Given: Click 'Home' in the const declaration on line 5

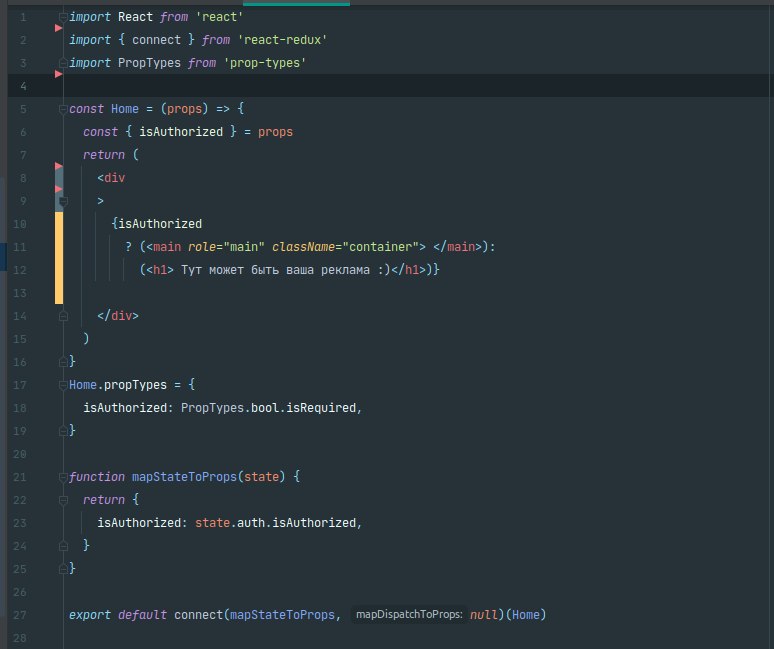Looking at the screenshot, I should tap(124, 109).
